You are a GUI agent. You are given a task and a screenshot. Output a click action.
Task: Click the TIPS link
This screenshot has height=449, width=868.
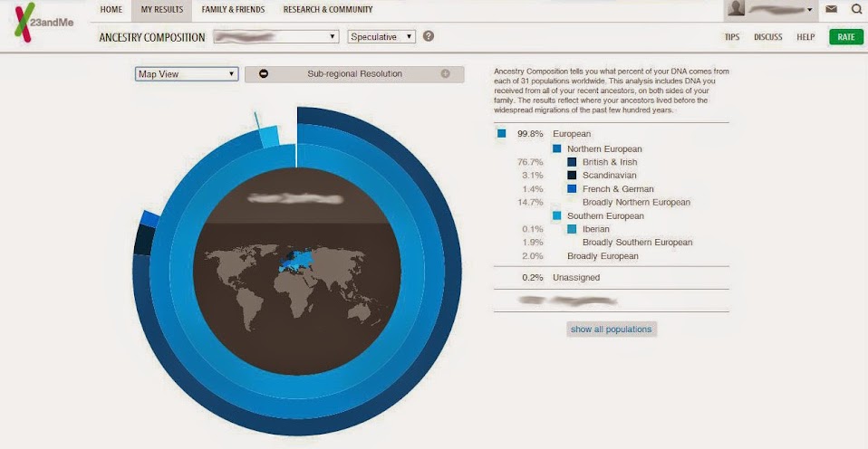[732, 37]
